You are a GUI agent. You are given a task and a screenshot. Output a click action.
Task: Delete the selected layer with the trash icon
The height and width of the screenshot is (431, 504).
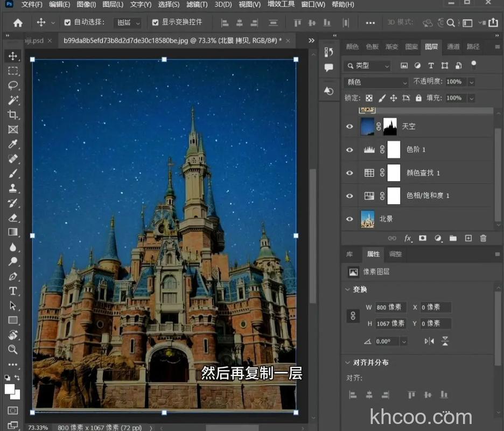tap(483, 238)
